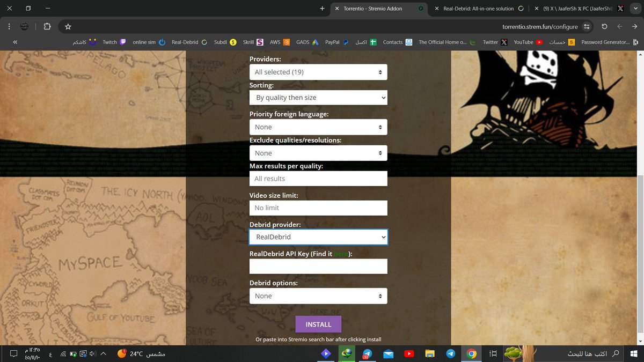This screenshot has height=362, width=644.
Task: Open Telegram from the taskbar
Action: 451,353
